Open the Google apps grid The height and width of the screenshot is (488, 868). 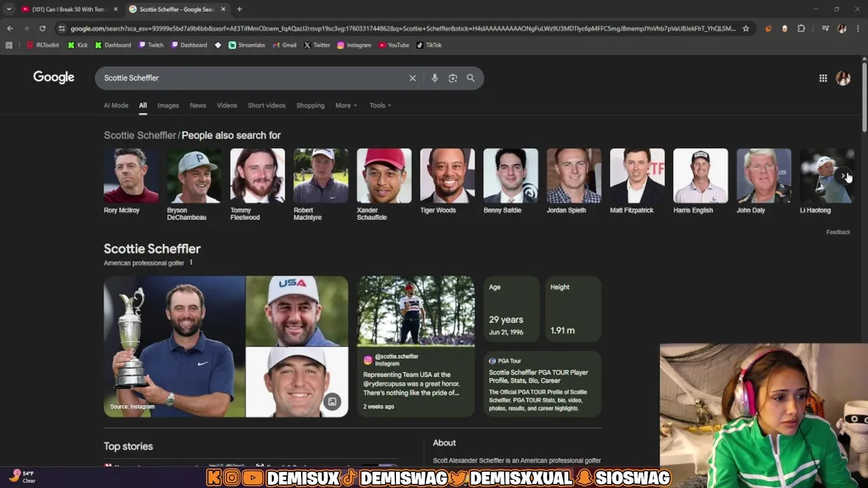pyautogui.click(x=823, y=78)
